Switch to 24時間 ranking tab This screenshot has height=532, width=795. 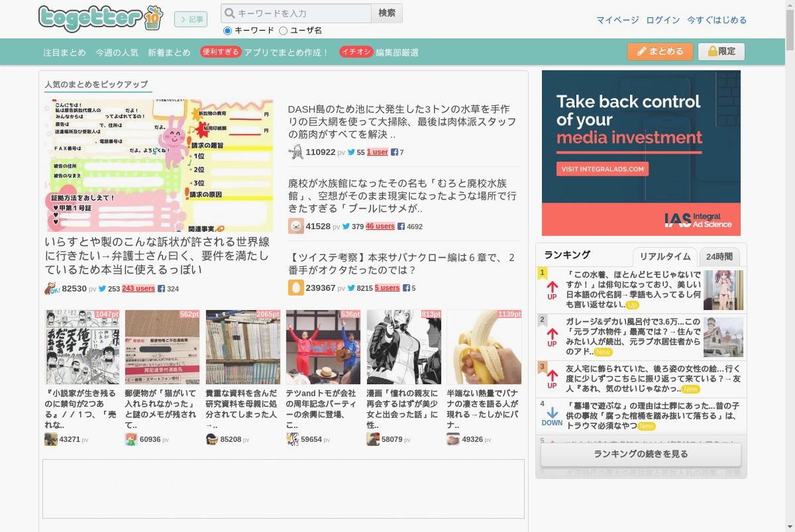(719, 257)
